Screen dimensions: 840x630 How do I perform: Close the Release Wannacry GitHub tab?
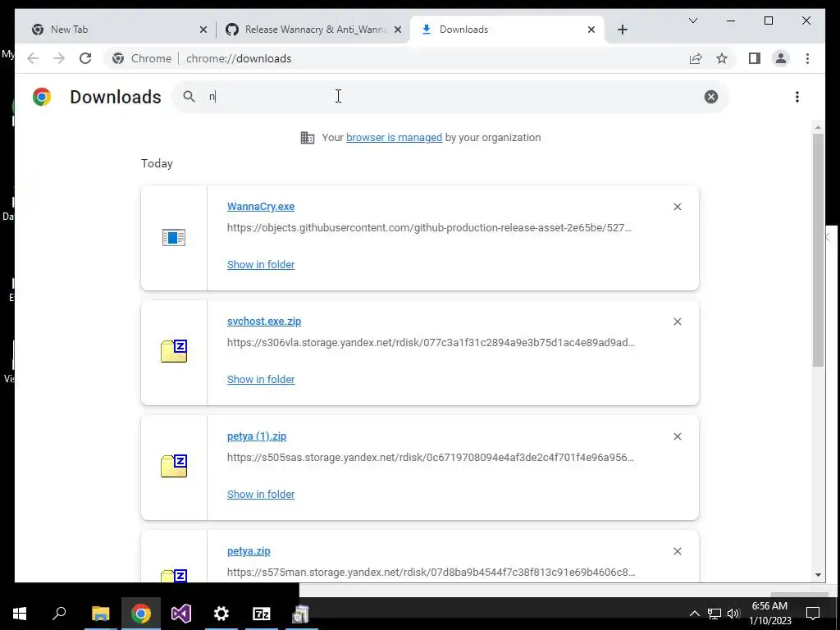click(x=398, y=30)
